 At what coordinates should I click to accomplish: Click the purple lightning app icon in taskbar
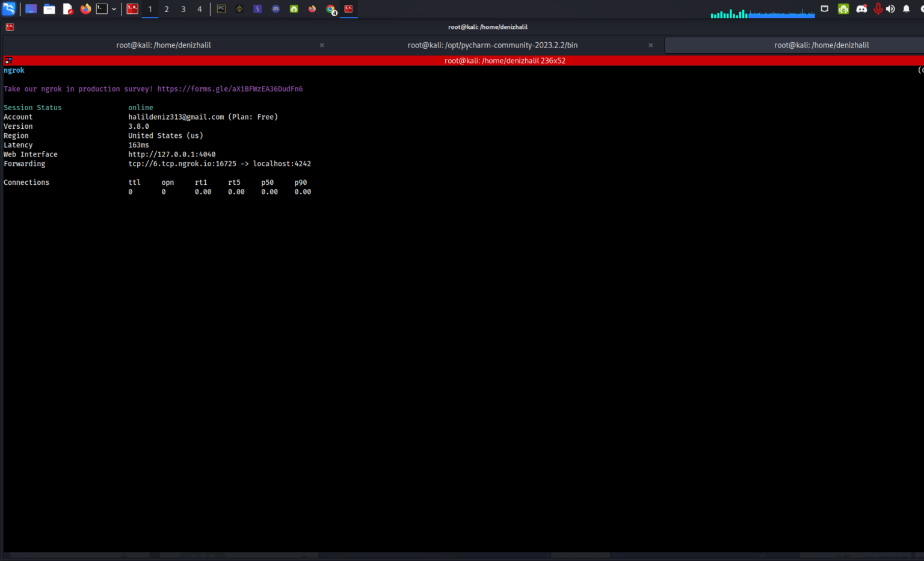pyautogui.click(x=258, y=9)
